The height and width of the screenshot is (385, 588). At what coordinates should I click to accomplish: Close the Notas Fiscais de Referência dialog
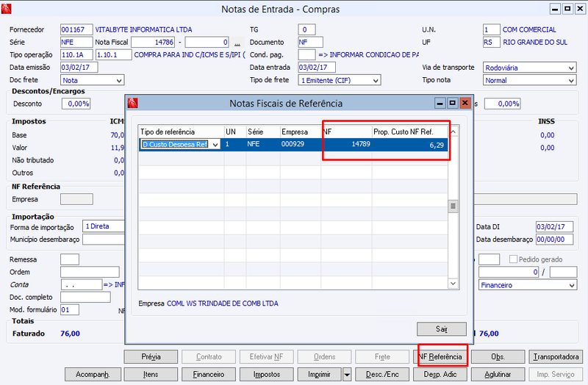pos(465,103)
